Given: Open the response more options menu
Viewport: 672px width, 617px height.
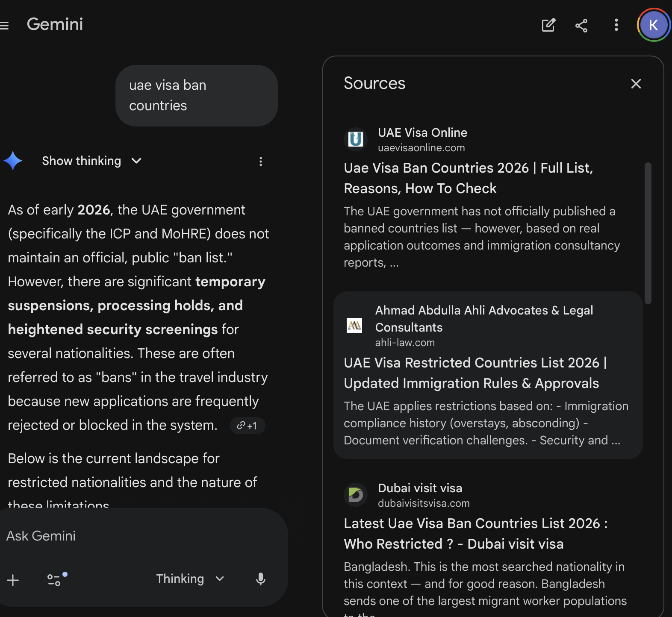Looking at the screenshot, I should point(261,162).
